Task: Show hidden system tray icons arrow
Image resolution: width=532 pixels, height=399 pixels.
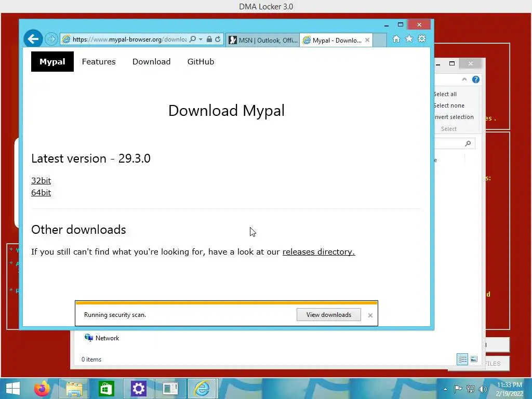Action: pos(445,389)
